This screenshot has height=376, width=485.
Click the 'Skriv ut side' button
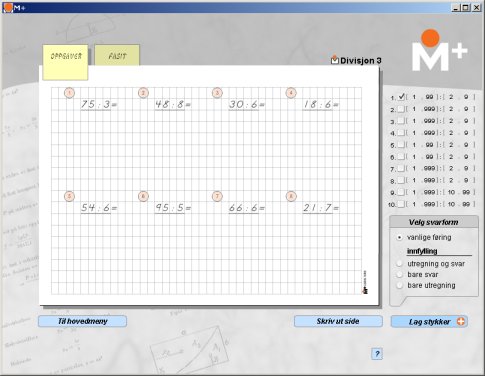coord(338,321)
